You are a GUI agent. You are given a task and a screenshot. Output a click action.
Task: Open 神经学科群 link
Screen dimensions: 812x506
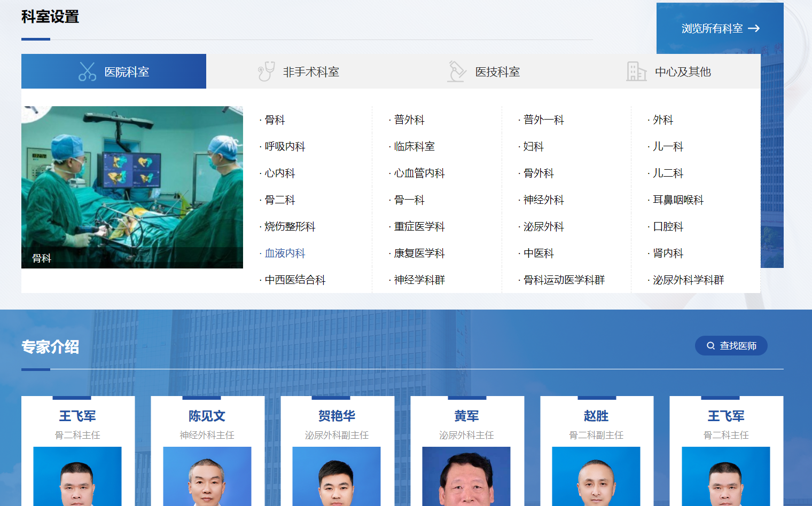click(x=419, y=280)
